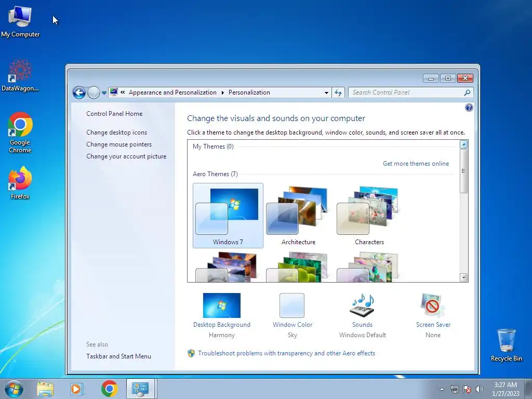Viewport: 532px width, 399px height.
Task: Click the Personalization breadcrumb
Action: pos(249,92)
